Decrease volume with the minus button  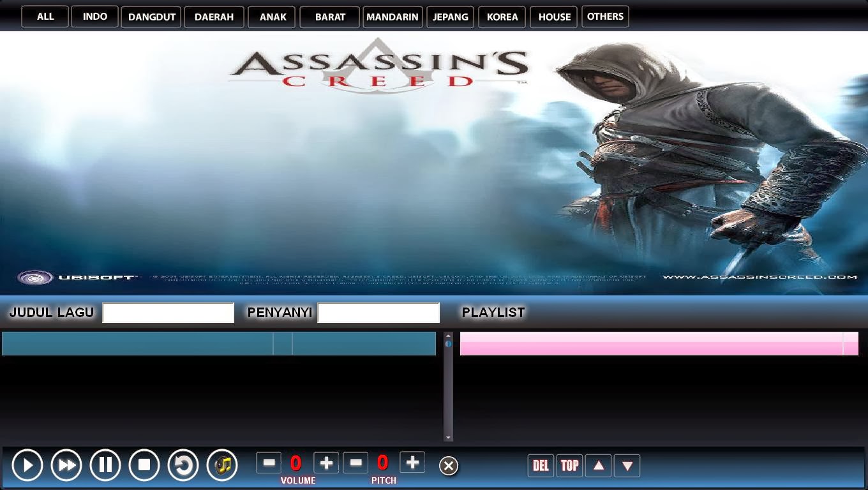[x=269, y=463]
